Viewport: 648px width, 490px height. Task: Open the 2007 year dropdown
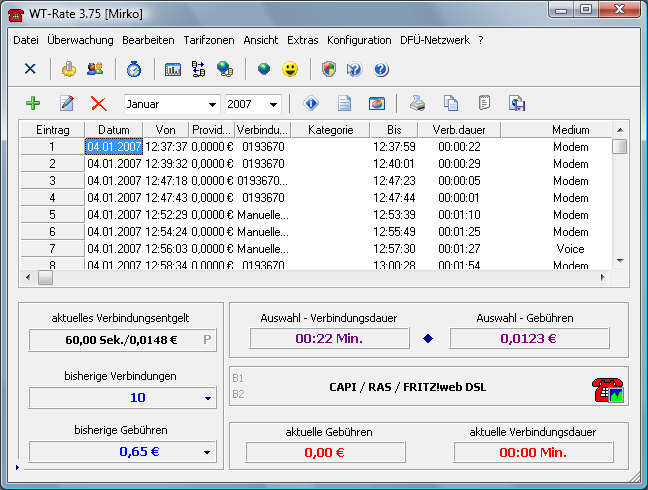(273, 105)
